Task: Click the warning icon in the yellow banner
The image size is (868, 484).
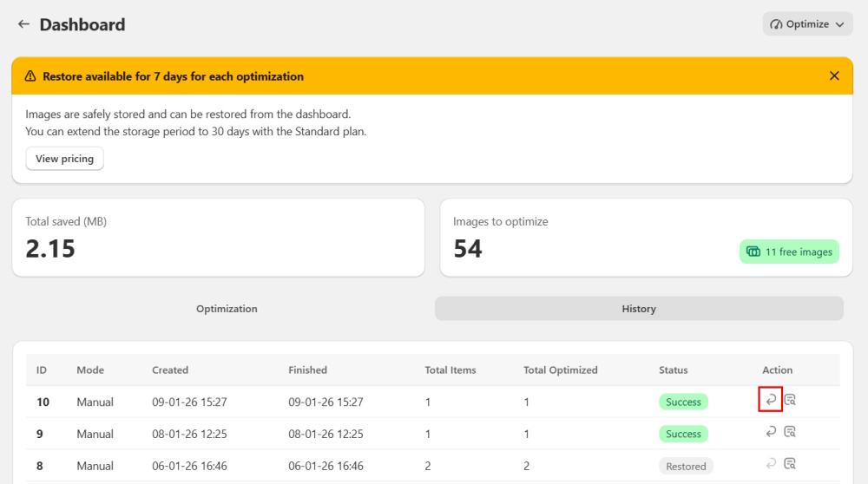Action: (30, 76)
